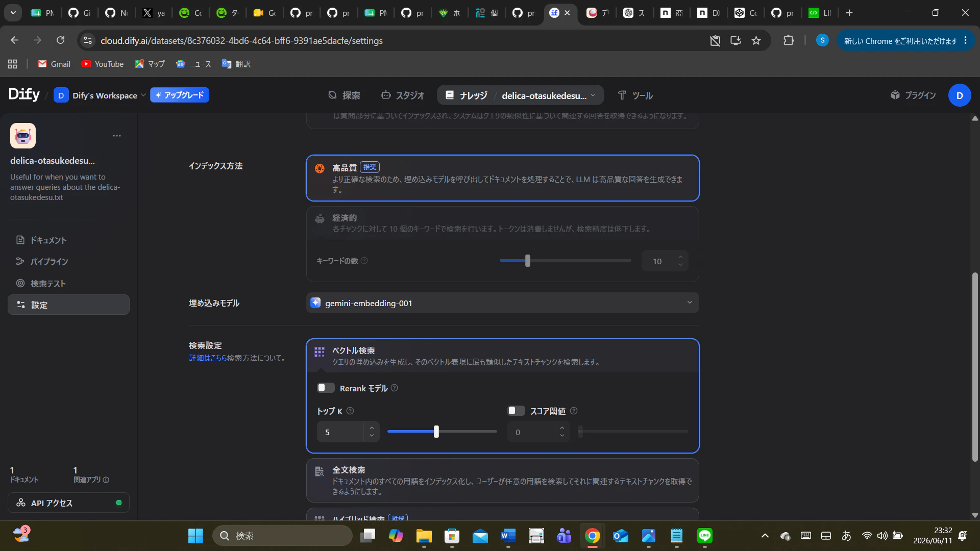Open the install app icon in address bar

click(x=736, y=41)
